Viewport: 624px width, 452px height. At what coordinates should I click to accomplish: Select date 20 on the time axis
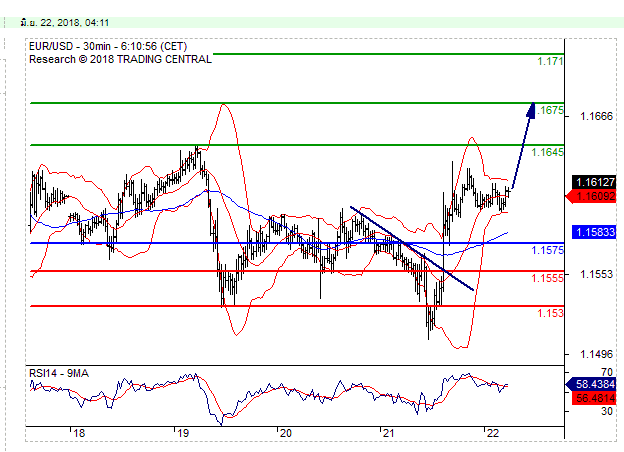point(285,434)
